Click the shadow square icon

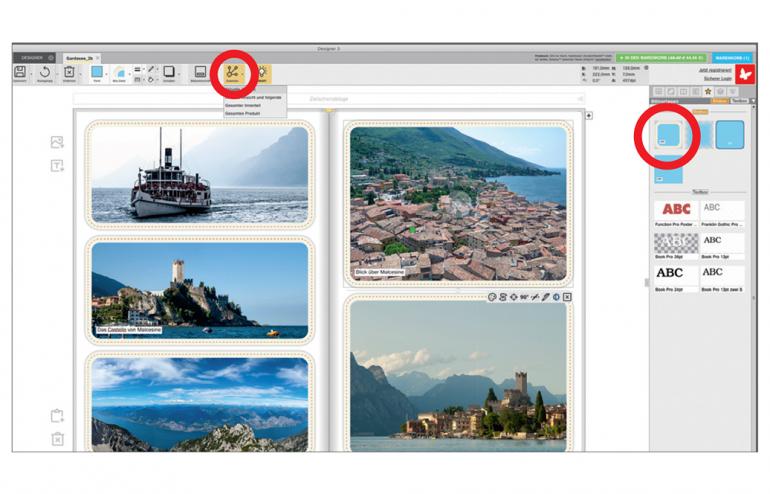coord(168,72)
